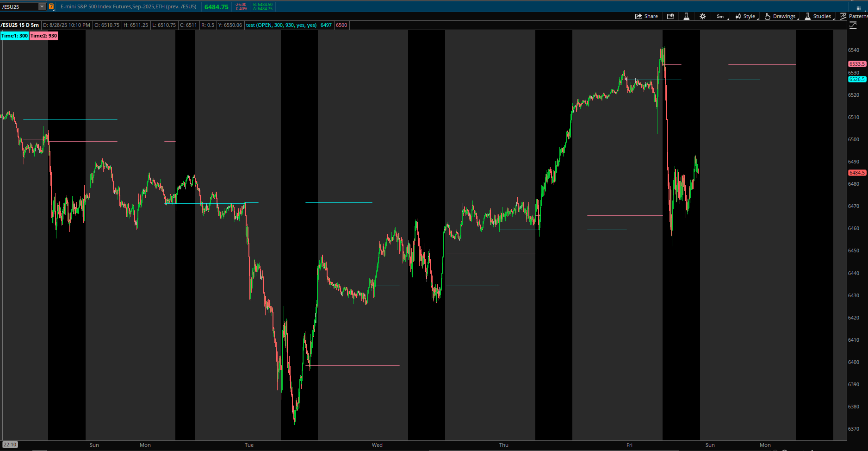This screenshot has height=451, width=868.
Task: Click the Drawings hand pointer icon
Action: click(x=767, y=16)
